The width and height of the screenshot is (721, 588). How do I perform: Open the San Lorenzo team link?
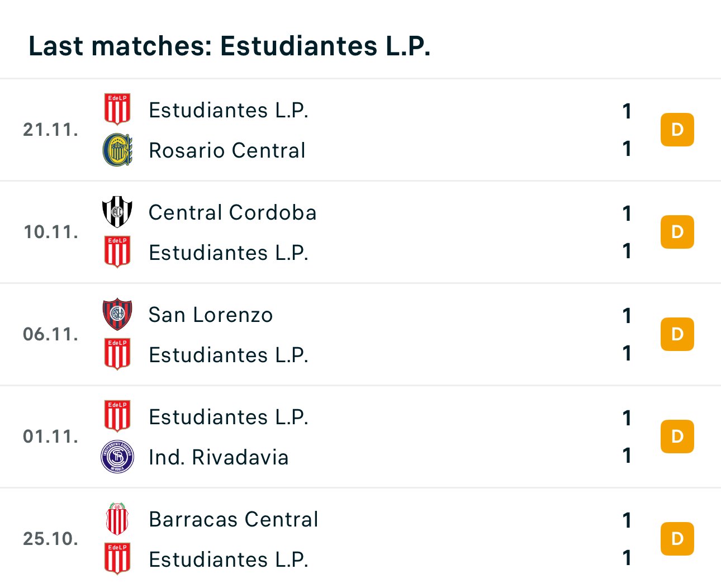pos(211,315)
